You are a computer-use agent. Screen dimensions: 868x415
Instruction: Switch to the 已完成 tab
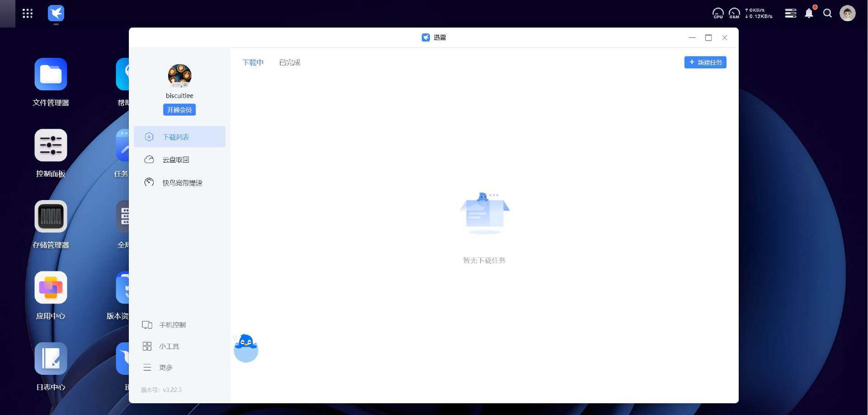click(290, 62)
